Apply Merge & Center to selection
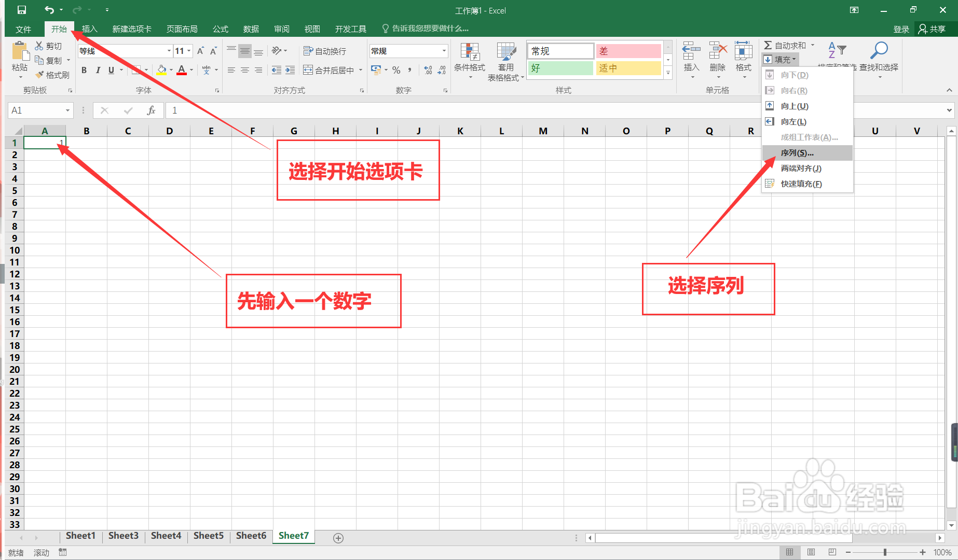This screenshot has width=958, height=560. pyautogui.click(x=328, y=69)
